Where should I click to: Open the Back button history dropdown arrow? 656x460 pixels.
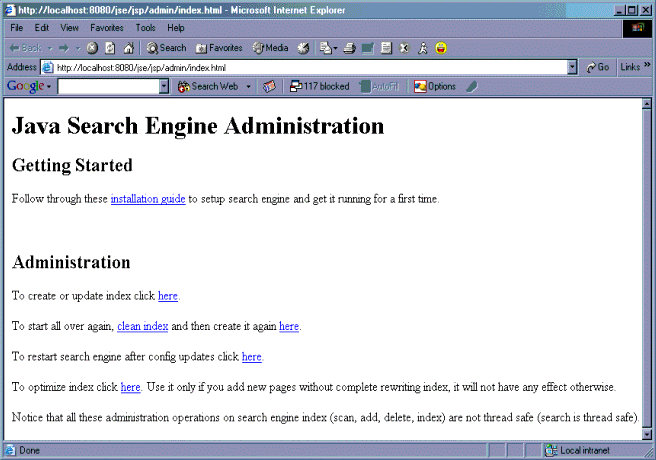(x=50, y=49)
